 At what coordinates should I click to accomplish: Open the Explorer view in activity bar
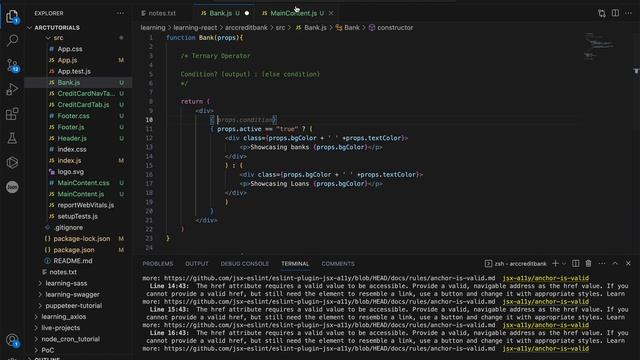coord(12,16)
